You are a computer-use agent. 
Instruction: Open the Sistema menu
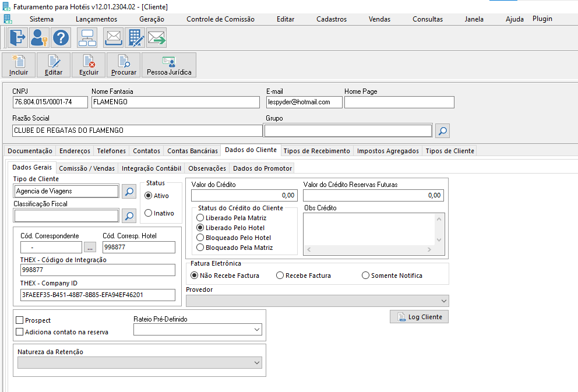41,19
